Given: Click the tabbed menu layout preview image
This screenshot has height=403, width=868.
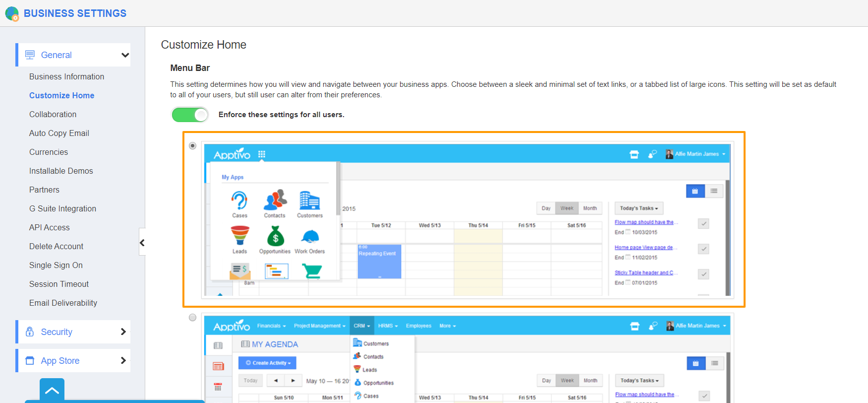Looking at the screenshot, I should pyautogui.click(x=467, y=359).
